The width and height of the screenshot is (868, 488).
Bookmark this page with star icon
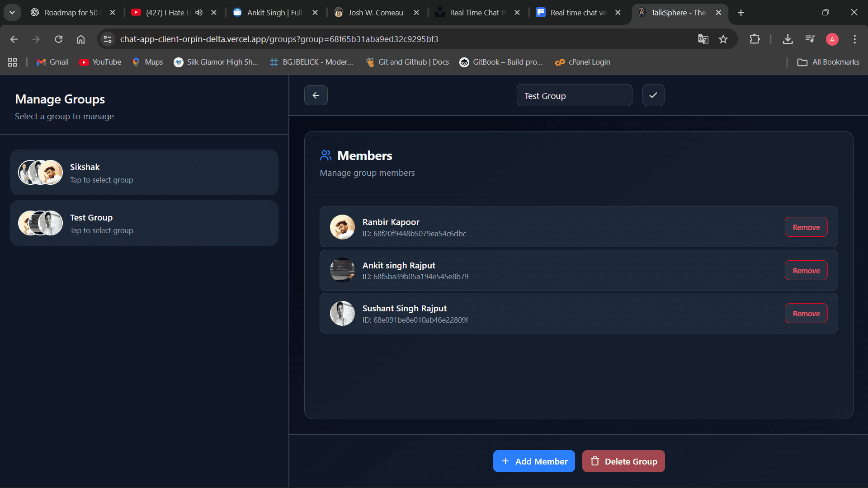(723, 39)
